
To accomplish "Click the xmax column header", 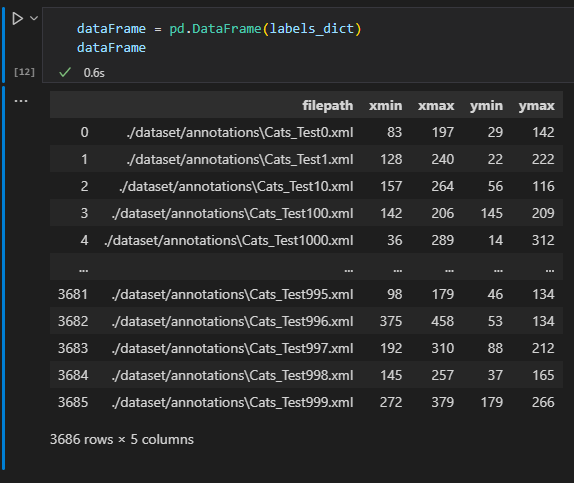I will tap(436, 105).
